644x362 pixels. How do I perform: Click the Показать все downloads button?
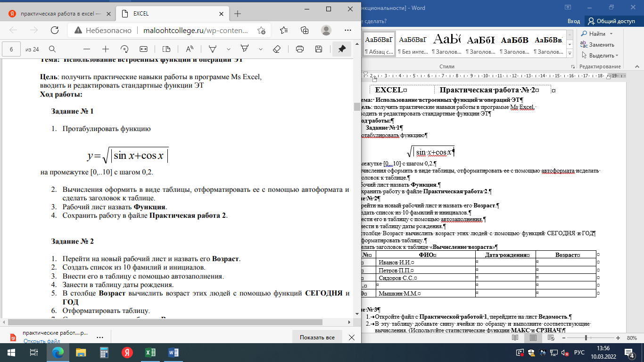point(317,337)
